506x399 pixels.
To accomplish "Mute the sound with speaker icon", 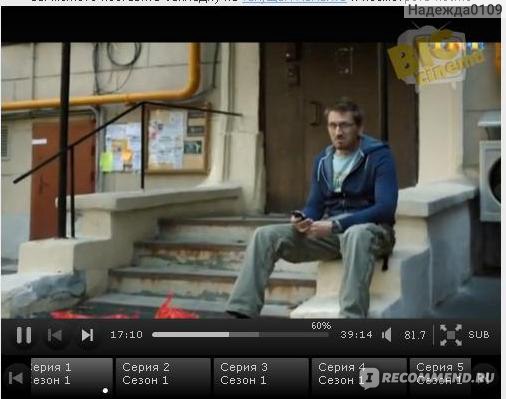I will pos(387,335).
